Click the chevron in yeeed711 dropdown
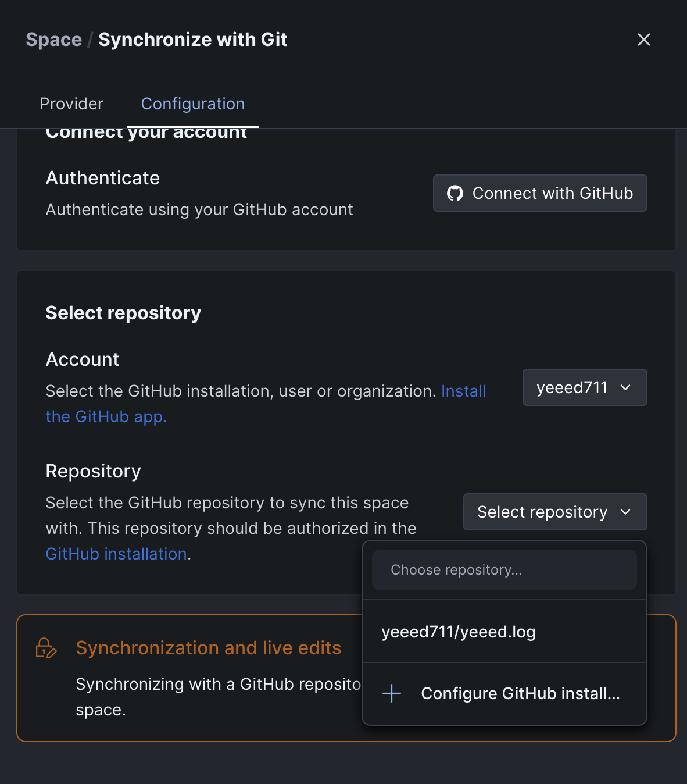This screenshot has width=687, height=784. 625,387
